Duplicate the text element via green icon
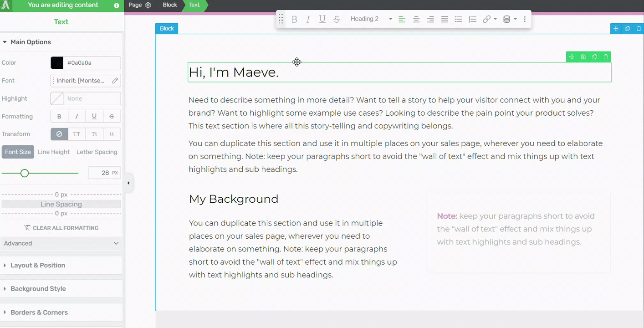This screenshot has width=644, height=328. (594, 57)
